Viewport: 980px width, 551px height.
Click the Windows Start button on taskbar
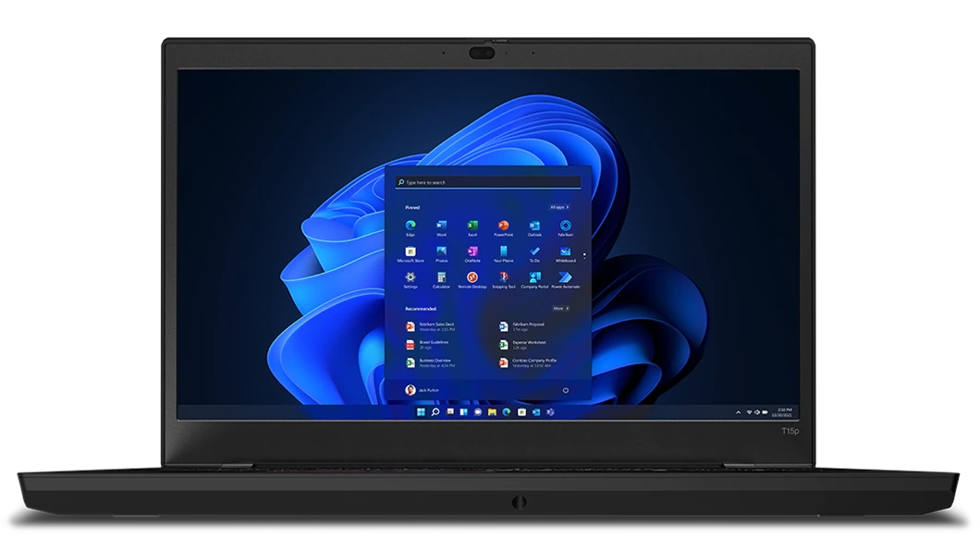422,411
